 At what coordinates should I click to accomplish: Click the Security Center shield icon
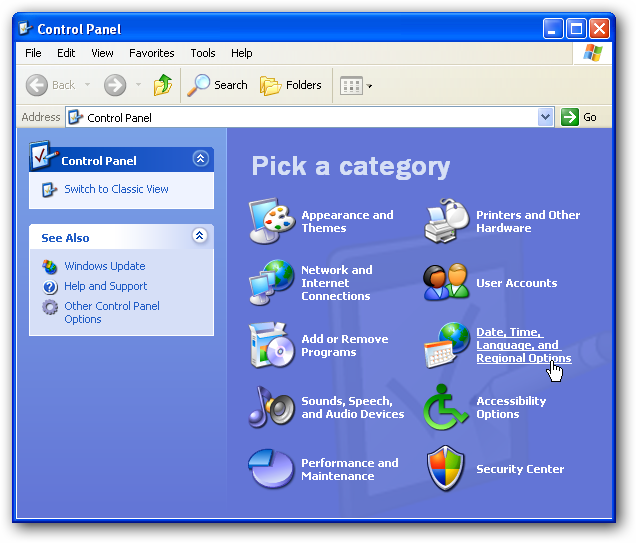446,468
